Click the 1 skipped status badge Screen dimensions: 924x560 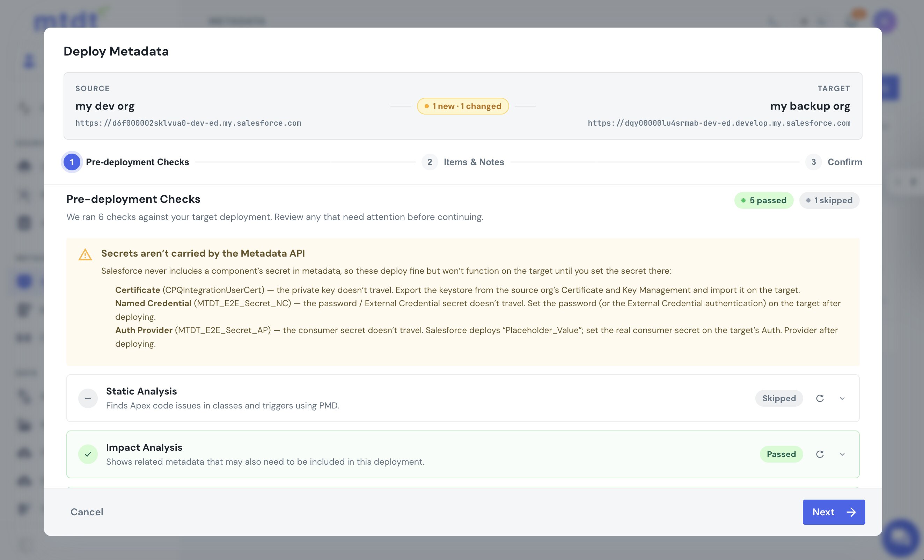[x=829, y=200]
